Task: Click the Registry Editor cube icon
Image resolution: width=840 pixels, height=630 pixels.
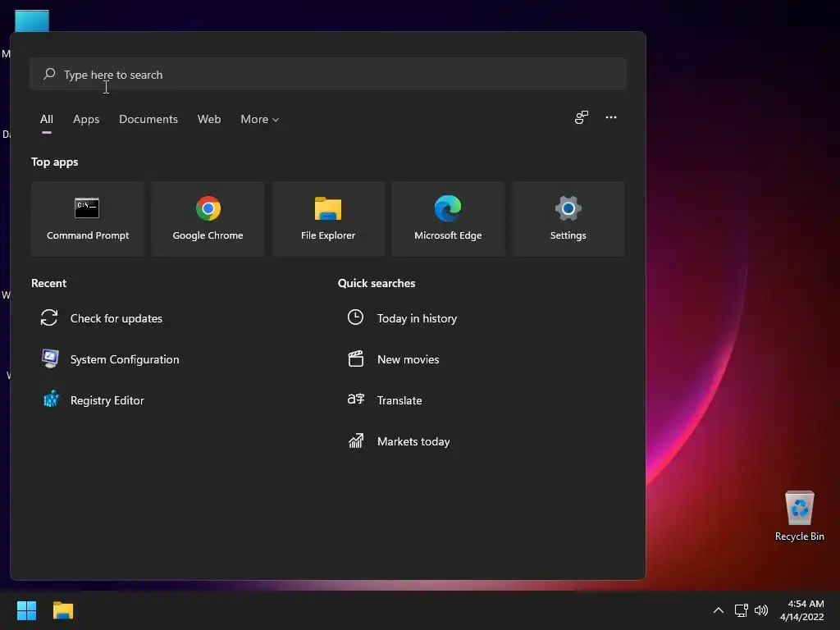Action: click(x=51, y=399)
